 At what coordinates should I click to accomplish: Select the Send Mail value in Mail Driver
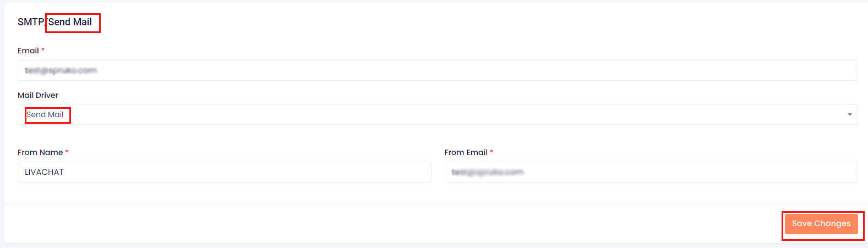[x=45, y=114]
